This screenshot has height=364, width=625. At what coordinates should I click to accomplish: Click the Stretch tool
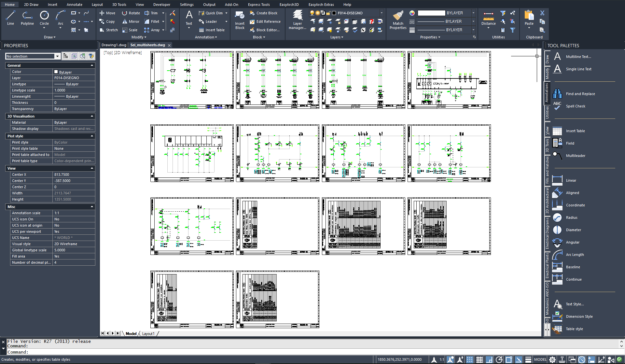point(108,30)
